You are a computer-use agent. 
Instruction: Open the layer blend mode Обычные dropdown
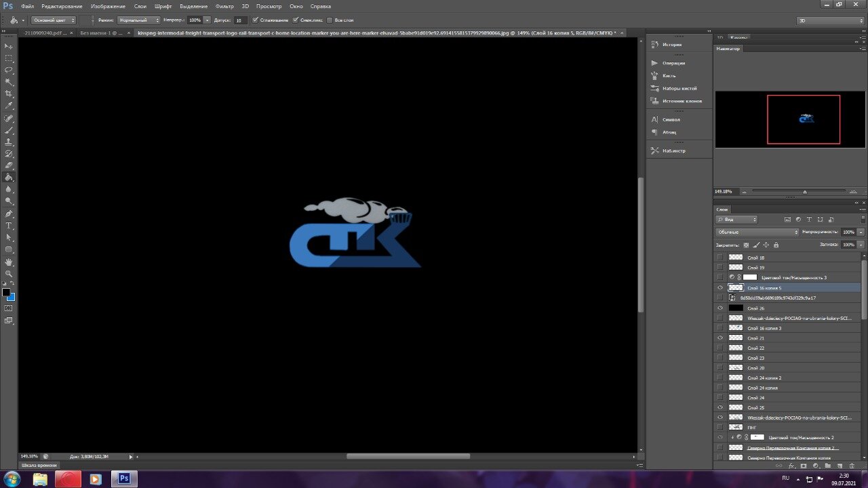click(x=757, y=232)
